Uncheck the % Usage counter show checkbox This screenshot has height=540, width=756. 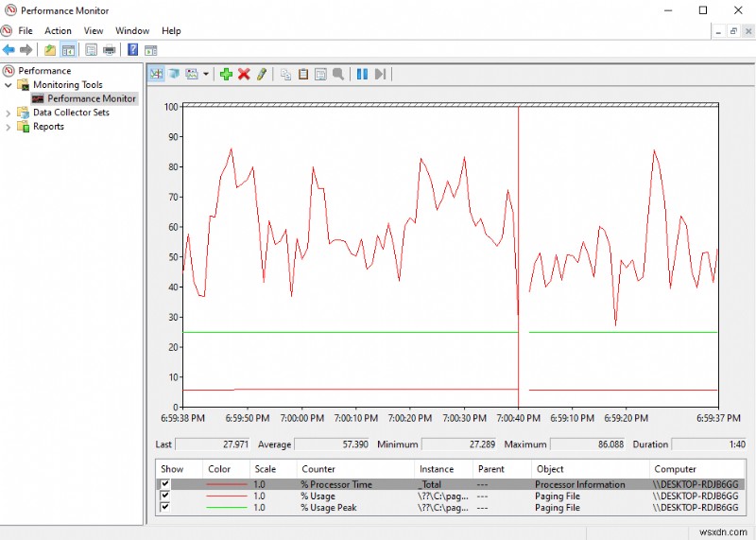[x=165, y=496]
